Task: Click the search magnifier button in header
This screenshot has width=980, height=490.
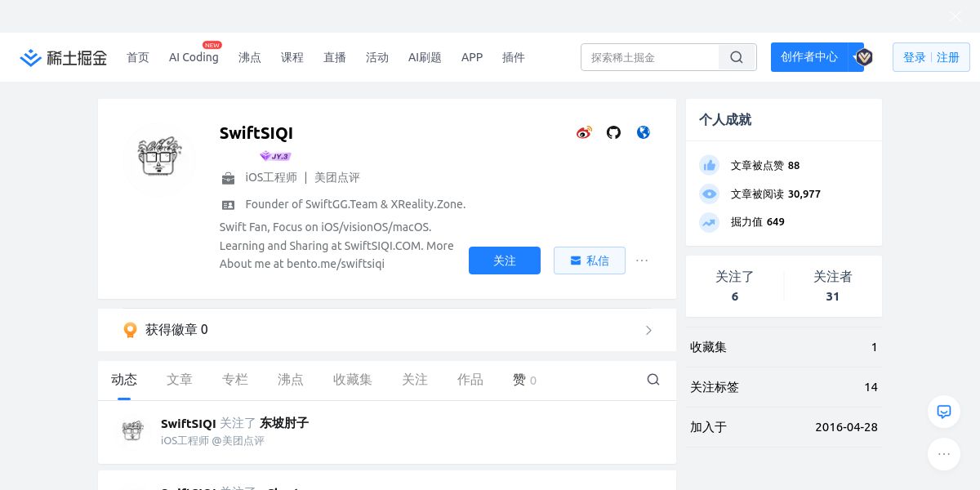Action: [737, 57]
